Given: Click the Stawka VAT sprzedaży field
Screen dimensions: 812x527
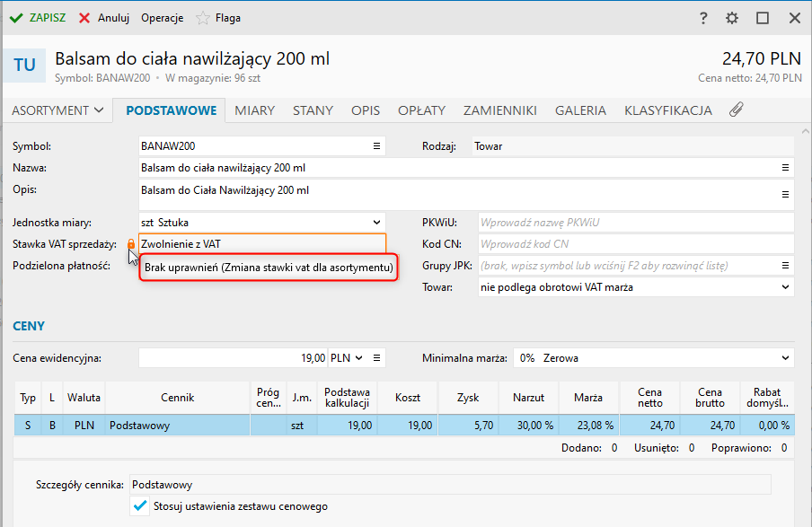Looking at the screenshot, I should pos(262,244).
